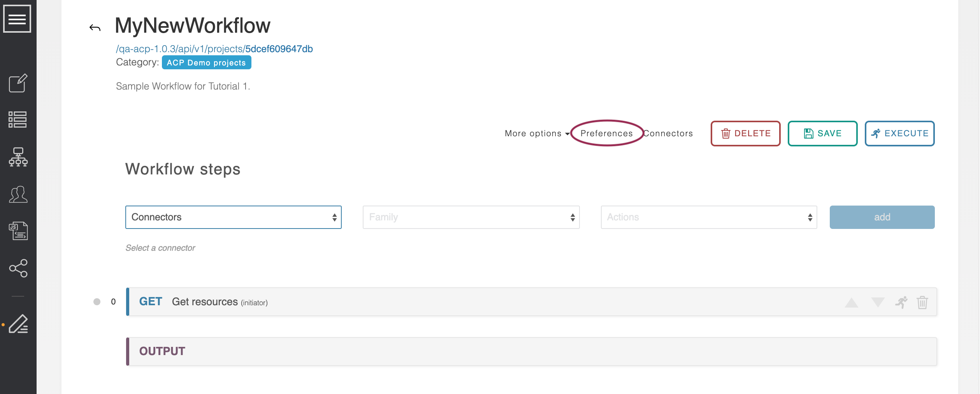The height and width of the screenshot is (394, 980).
Task: Open the Family select dropdown
Action: click(471, 217)
